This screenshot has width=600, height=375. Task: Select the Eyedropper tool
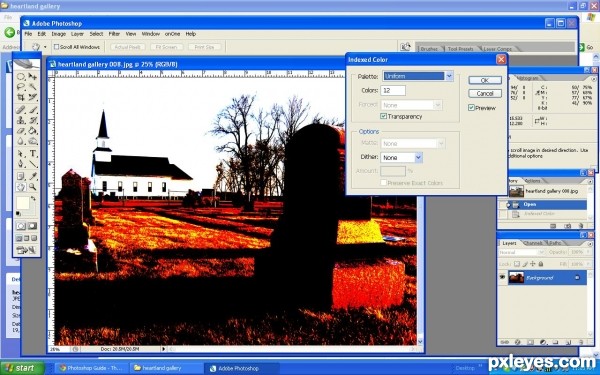click(x=33, y=176)
